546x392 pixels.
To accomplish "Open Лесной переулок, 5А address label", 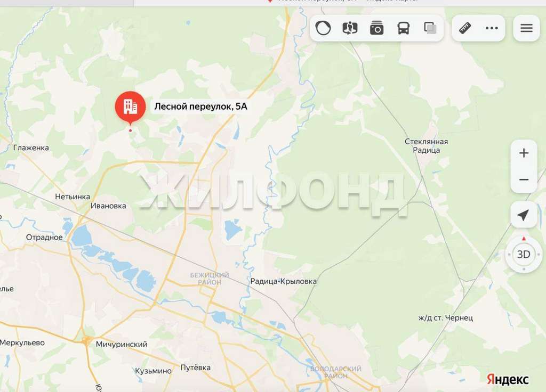I will coord(200,107).
